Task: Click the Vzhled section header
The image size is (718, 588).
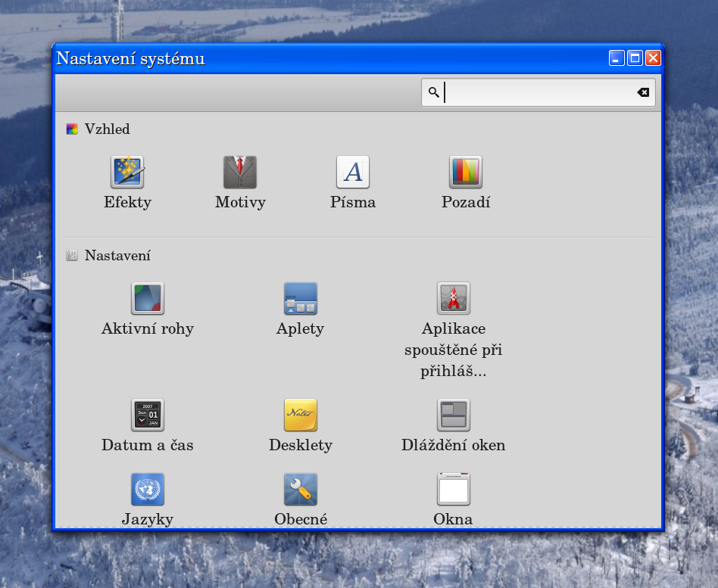Action: [x=107, y=129]
